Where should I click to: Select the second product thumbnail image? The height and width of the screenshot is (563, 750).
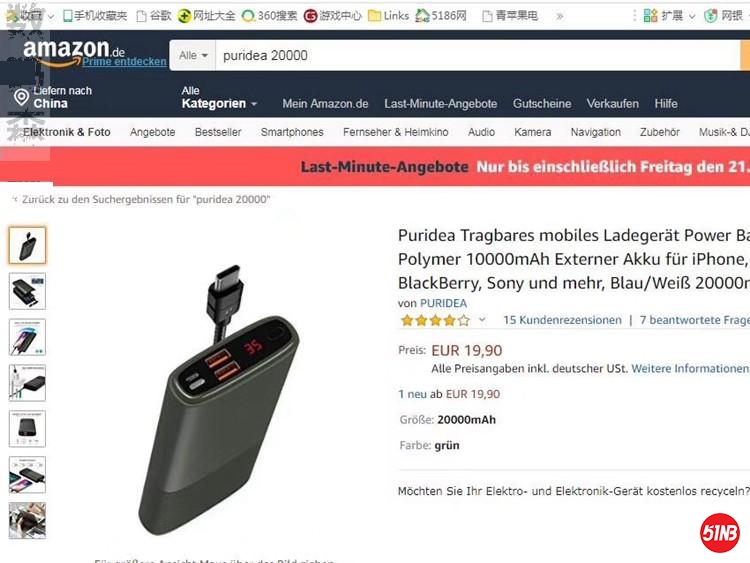tap(27, 291)
